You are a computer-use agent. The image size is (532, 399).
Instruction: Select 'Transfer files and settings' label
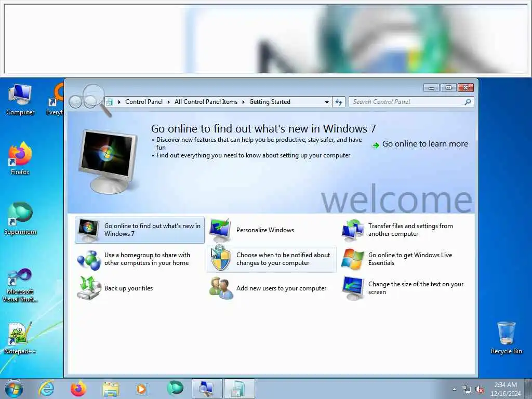pyautogui.click(x=410, y=230)
